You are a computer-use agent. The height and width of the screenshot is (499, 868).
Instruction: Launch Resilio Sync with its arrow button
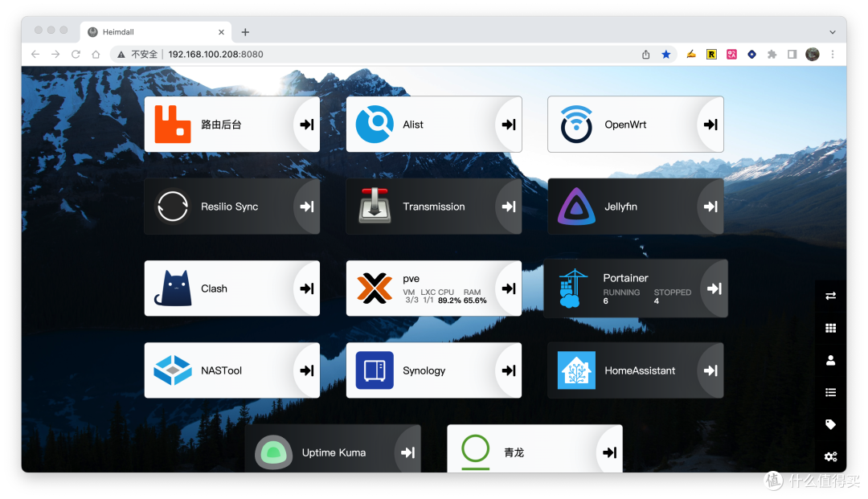coord(307,207)
